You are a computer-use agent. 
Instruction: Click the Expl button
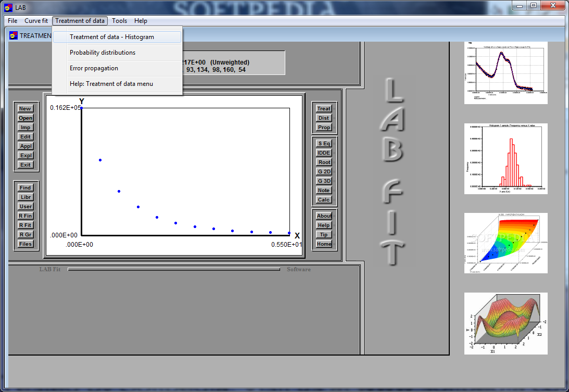point(26,155)
